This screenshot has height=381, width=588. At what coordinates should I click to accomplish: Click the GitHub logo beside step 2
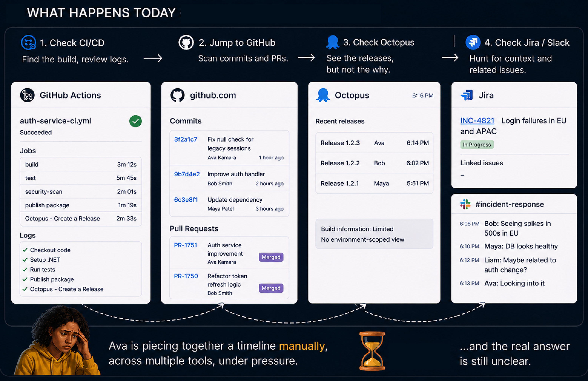coord(186,42)
